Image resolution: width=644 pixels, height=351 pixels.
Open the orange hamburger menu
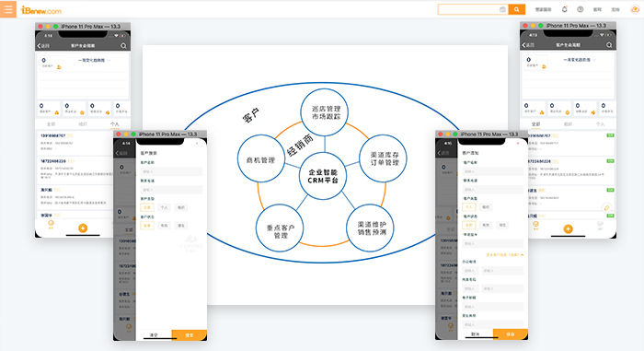point(7,9)
